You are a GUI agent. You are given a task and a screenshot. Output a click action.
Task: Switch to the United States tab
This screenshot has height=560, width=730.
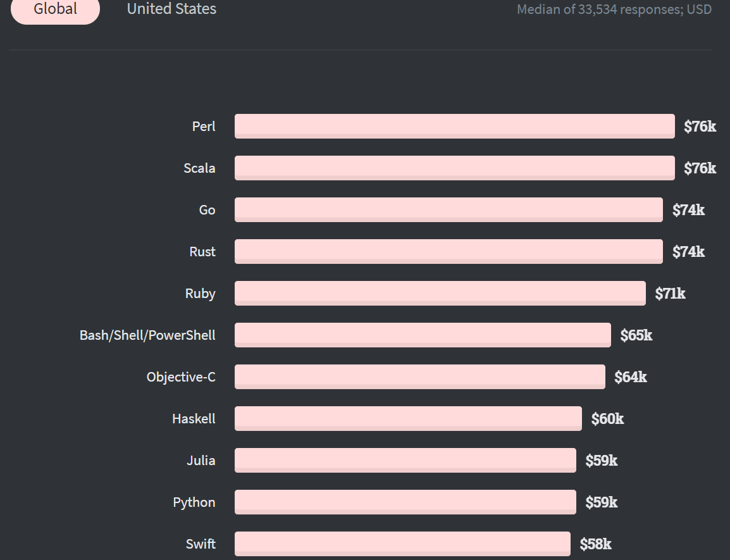click(x=171, y=9)
